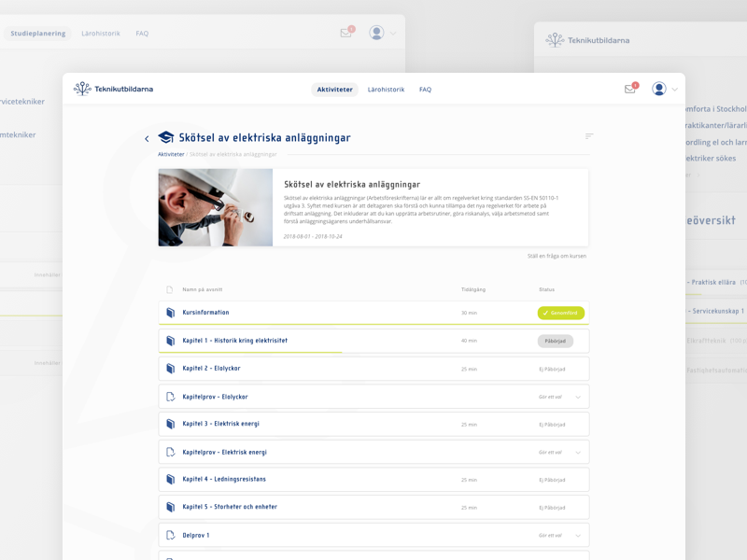Click the Kursinformation completed progress bar
The width and height of the screenshot is (747, 560).
[x=373, y=324]
